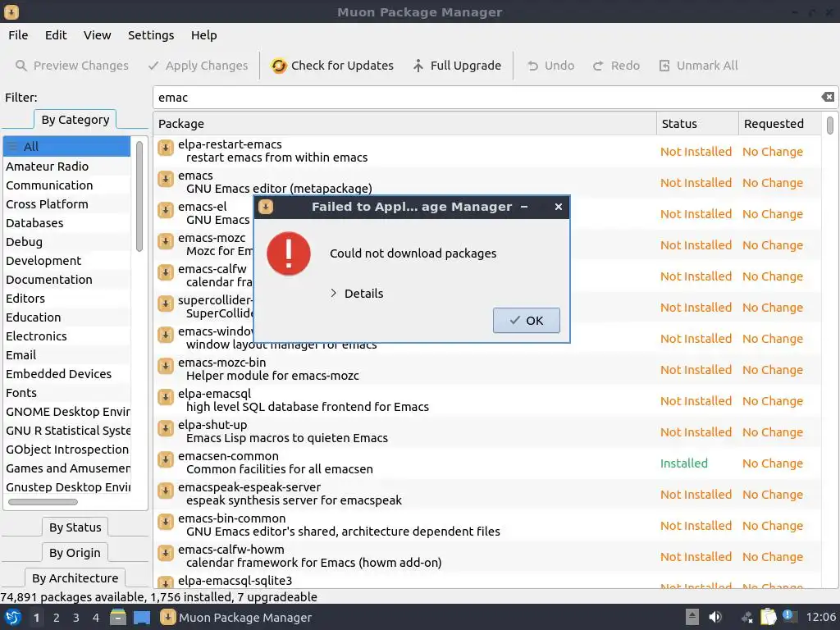
Task: Switch to workspace 2 in the taskbar
Action: click(57, 618)
